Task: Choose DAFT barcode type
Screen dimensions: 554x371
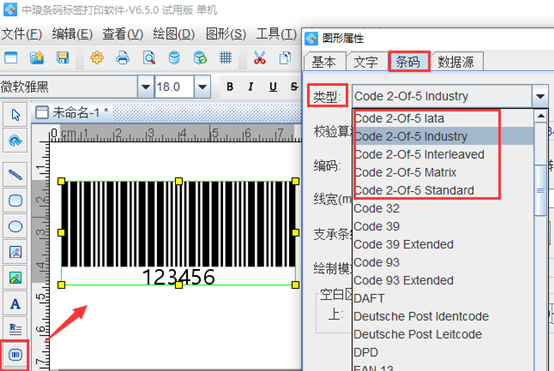Action: point(443,299)
